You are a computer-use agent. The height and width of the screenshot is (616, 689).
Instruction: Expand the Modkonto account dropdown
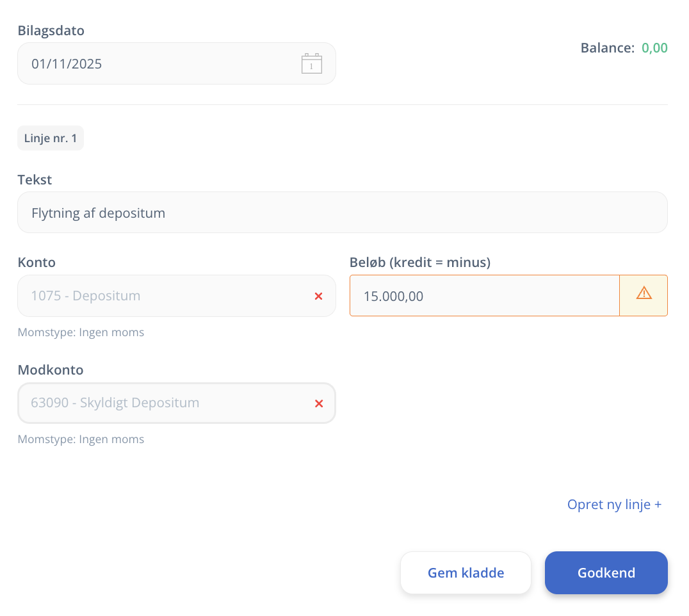[x=160, y=403]
